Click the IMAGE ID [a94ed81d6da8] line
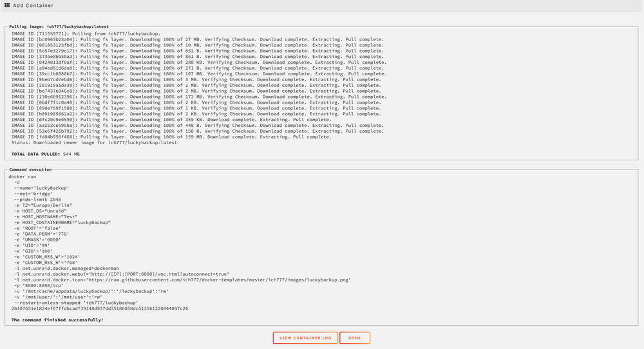This screenshot has width=644, height=349. pyautogui.click(x=198, y=68)
